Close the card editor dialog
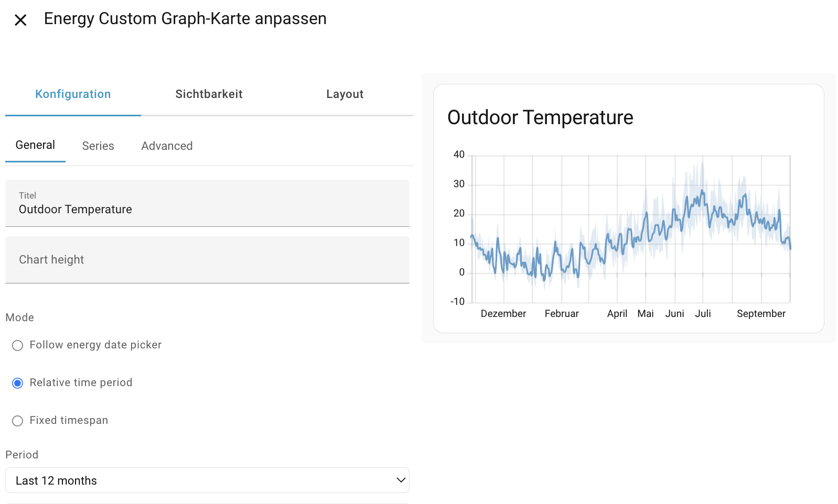The width and height of the screenshot is (838, 504). click(x=20, y=20)
